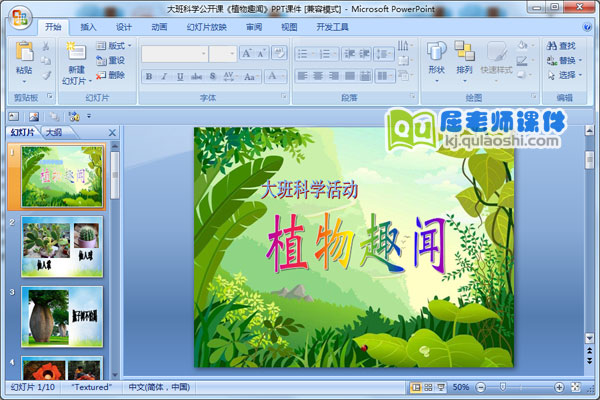600x400 pixels.
Task: Click the Numbering list icon
Action: tap(327, 54)
